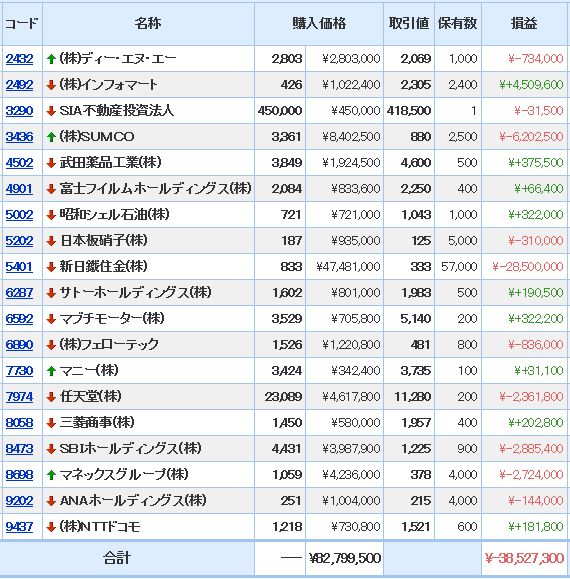Open stock code link 2432
Image resolution: width=570 pixels, height=579 pixels.
click(19, 59)
